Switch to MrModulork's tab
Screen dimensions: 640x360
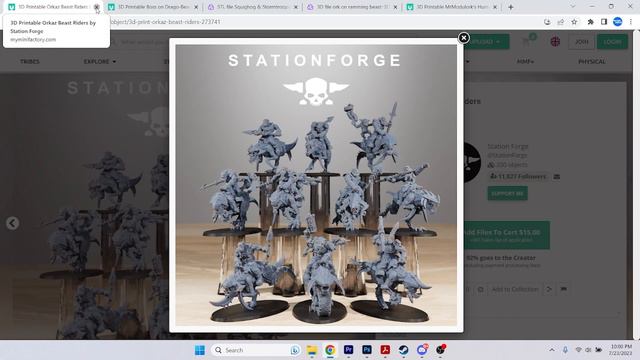(x=452, y=7)
